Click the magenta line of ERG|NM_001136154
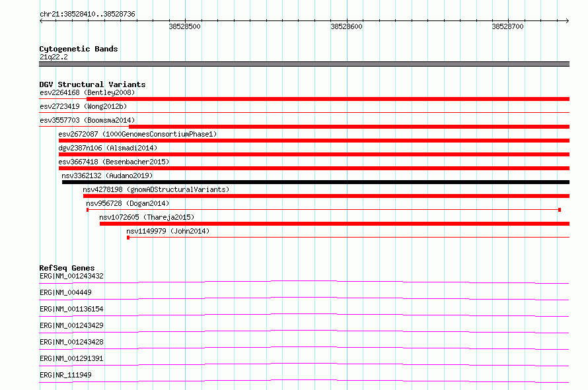The height and width of the screenshot is (390, 588). pos(304,315)
